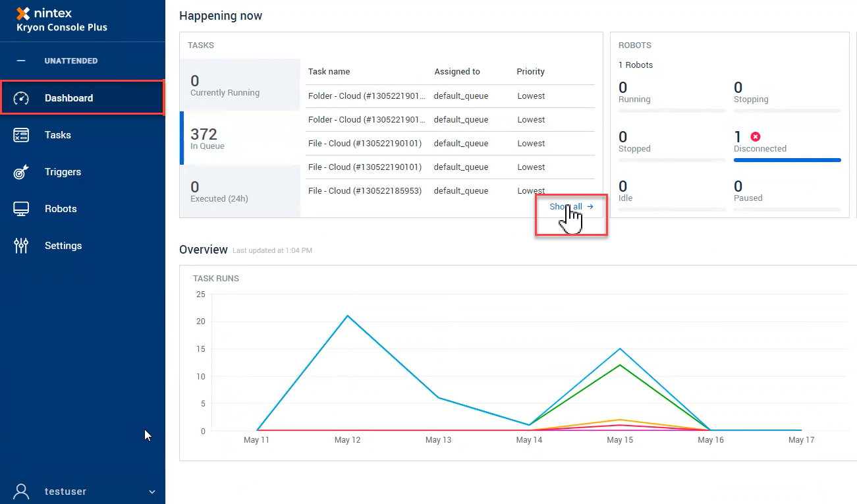The height and width of the screenshot is (504, 857).
Task: Select the Executed (24h) tasks tab
Action: click(x=240, y=191)
